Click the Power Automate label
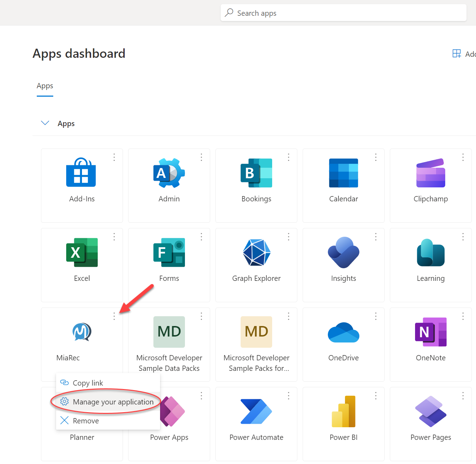The height and width of the screenshot is (464, 476). click(x=256, y=437)
